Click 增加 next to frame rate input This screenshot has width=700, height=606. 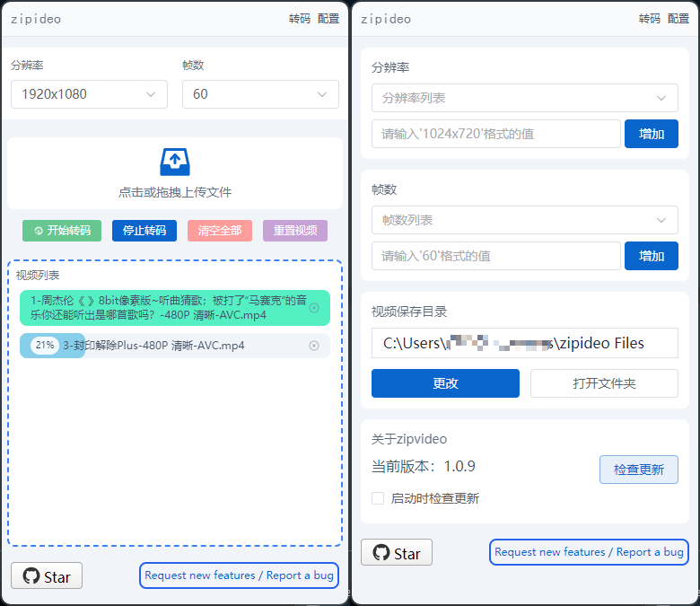point(652,256)
